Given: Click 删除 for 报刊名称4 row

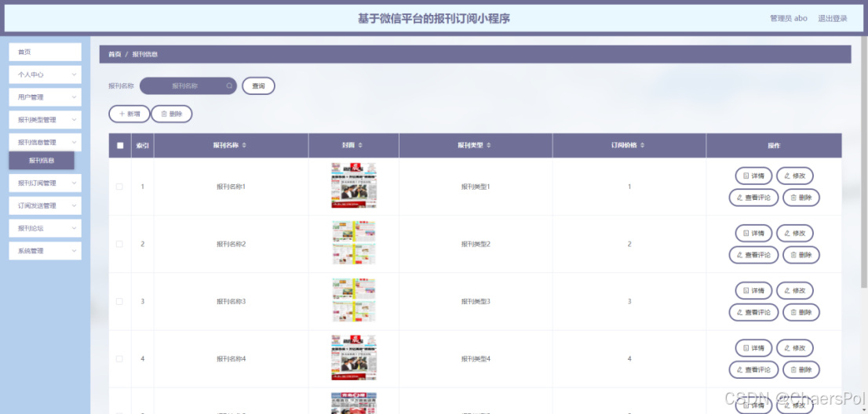Looking at the screenshot, I should [801, 370].
